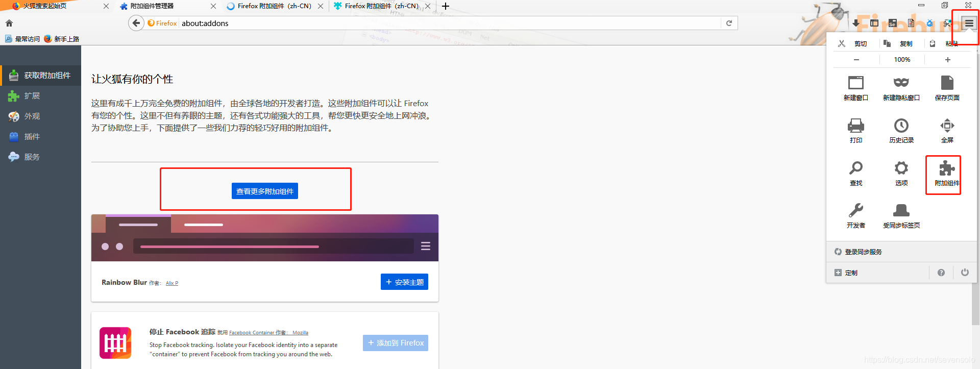The image size is (980, 369).
Task: Open the help question mark icon
Action: pos(941,273)
